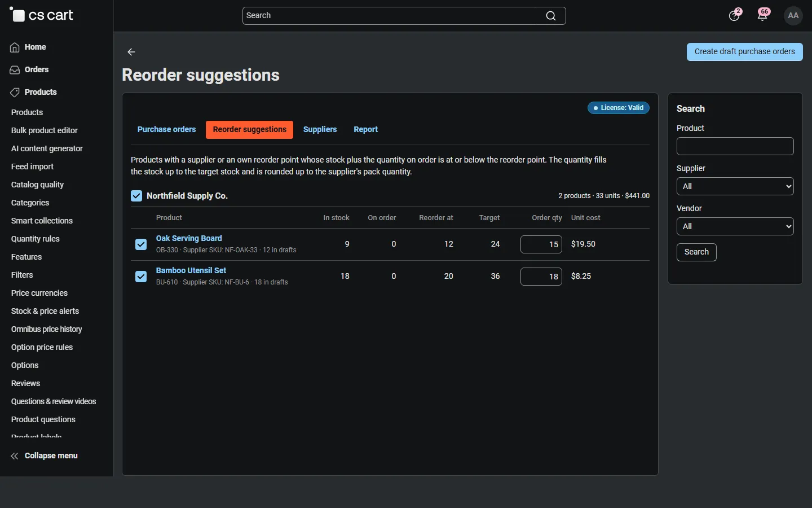Viewport: 812px width, 508px height.
Task: Click the Reorder at column header
Action: pyautogui.click(x=436, y=218)
